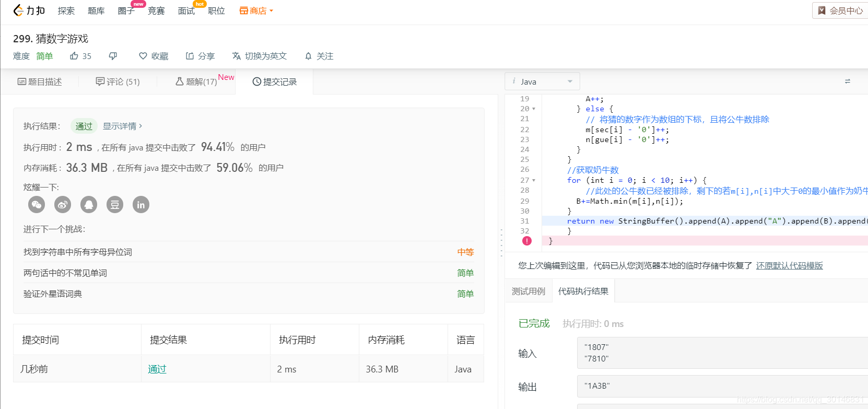Click the 简单 difficulty label
This screenshot has width=868, height=409.
(44, 56)
